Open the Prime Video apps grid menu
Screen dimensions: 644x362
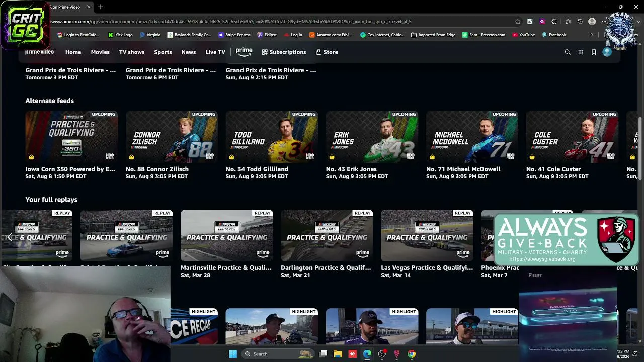click(581, 52)
